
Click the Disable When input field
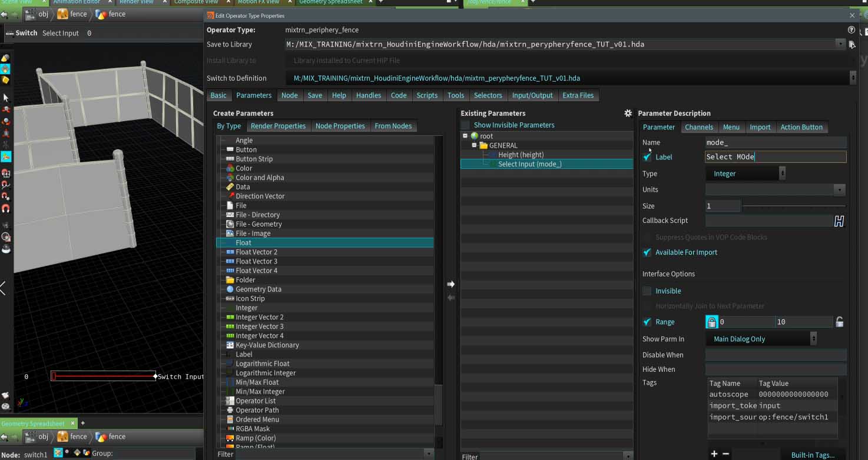(x=775, y=355)
